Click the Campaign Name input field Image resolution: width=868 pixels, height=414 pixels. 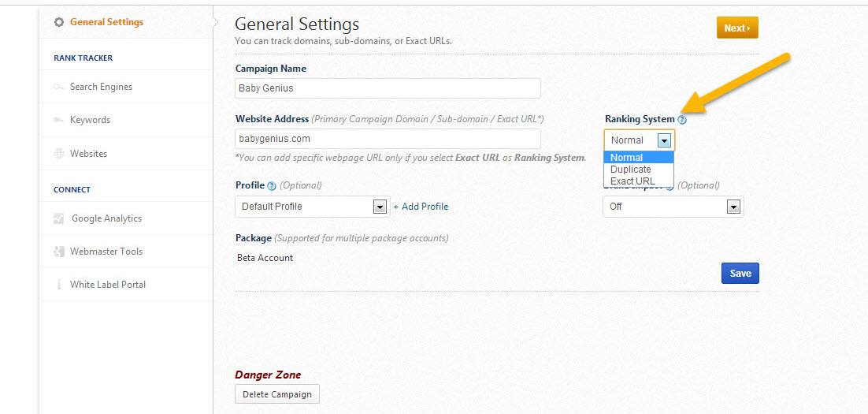point(388,88)
